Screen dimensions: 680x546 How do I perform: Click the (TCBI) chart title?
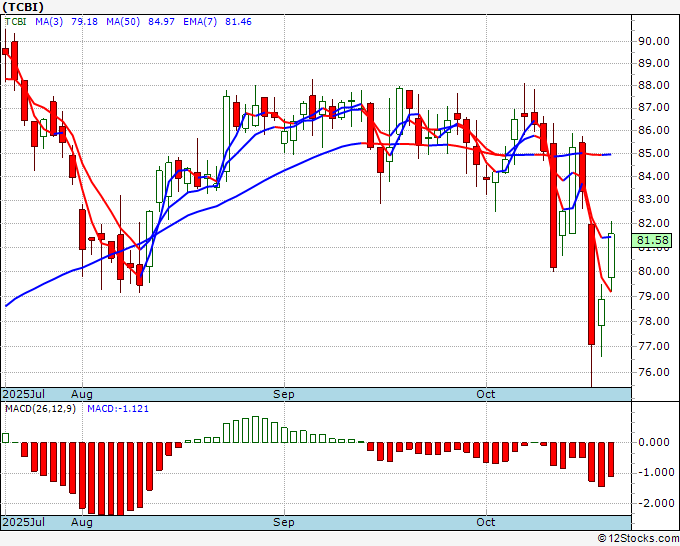point(23,7)
